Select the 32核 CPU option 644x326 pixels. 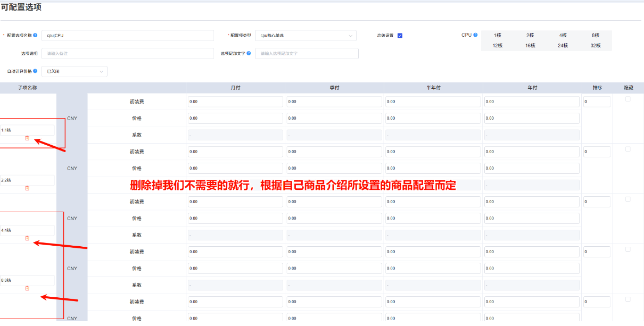595,46
